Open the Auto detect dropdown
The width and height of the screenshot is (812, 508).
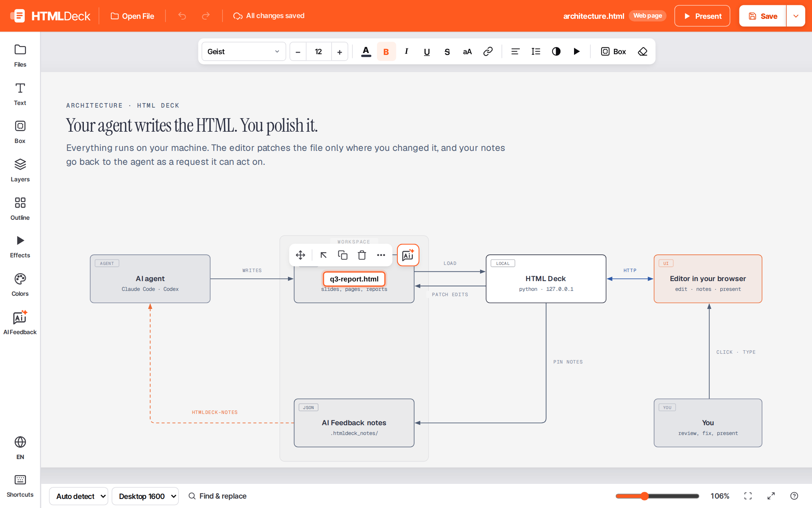[x=79, y=496]
